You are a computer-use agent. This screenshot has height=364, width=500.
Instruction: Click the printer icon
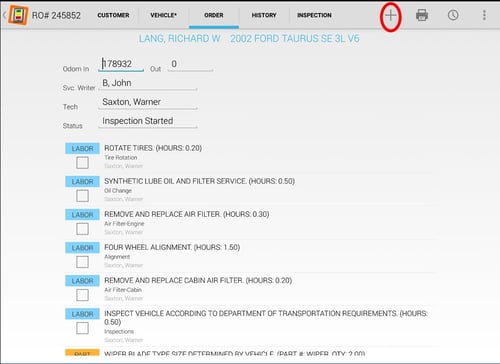click(422, 15)
